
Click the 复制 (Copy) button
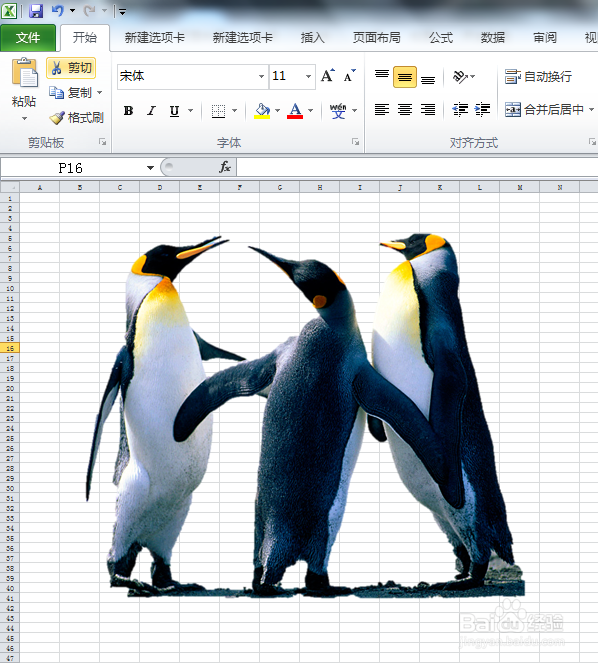(70, 92)
